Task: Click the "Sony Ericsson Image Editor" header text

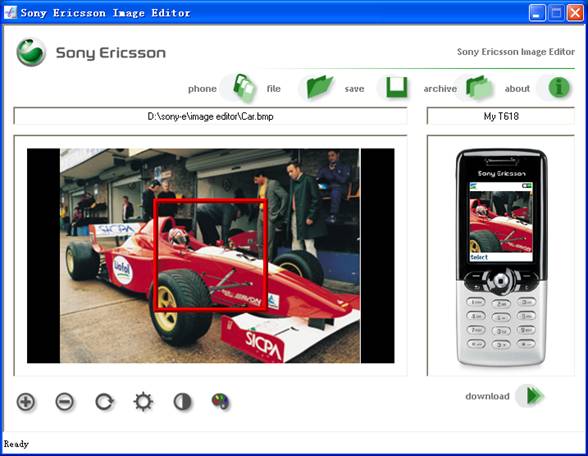Action: pos(516,52)
